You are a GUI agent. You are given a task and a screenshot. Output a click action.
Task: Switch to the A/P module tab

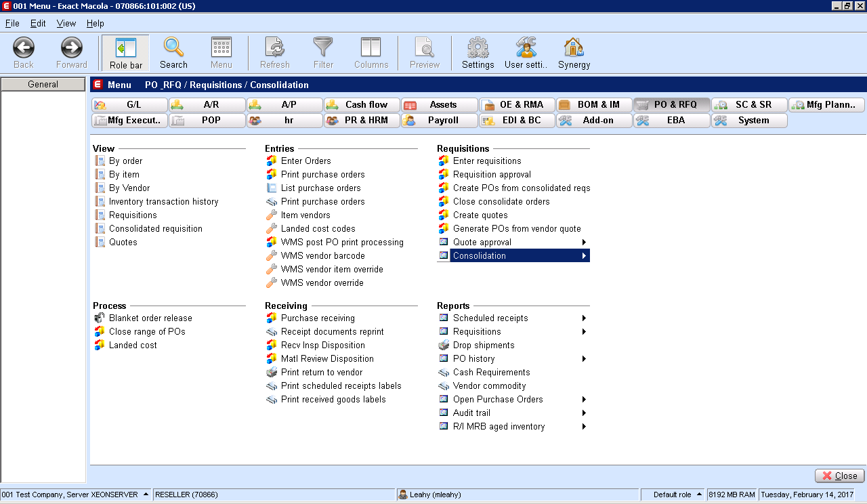[x=284, y=105]
